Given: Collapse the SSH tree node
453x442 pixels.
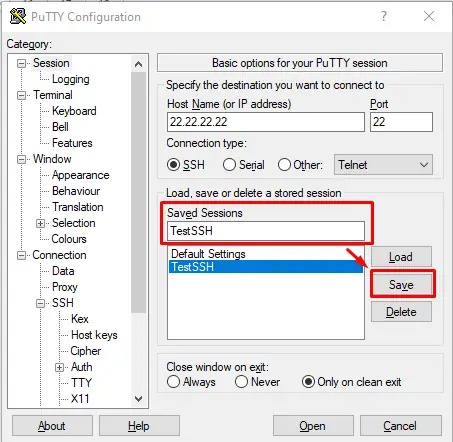Looking at the screenshot, I should (40, 303).
